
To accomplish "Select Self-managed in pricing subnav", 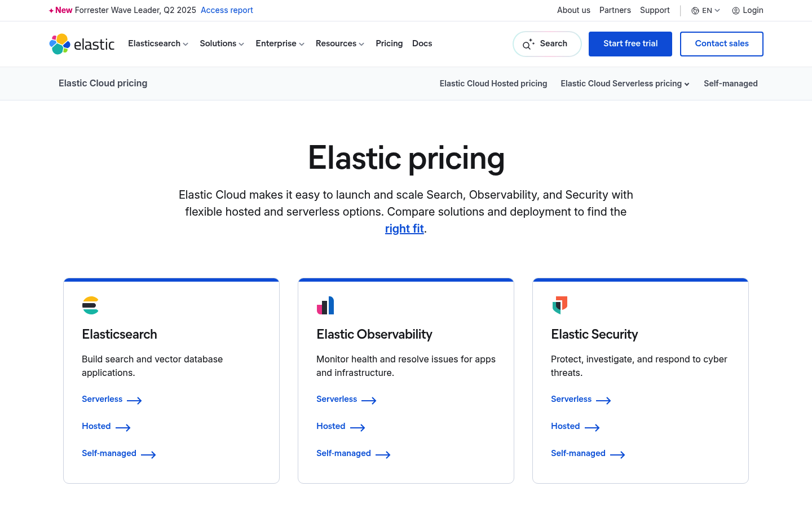I will coord(731,84).
